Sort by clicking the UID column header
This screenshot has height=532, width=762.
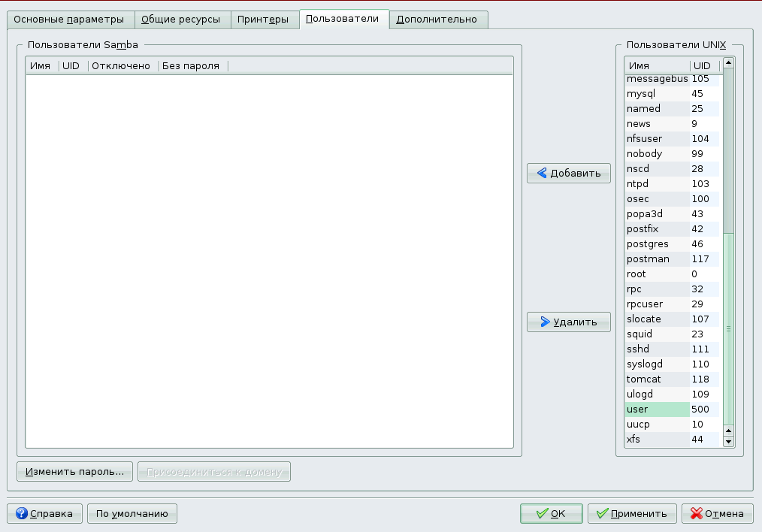tap(702, 65)
